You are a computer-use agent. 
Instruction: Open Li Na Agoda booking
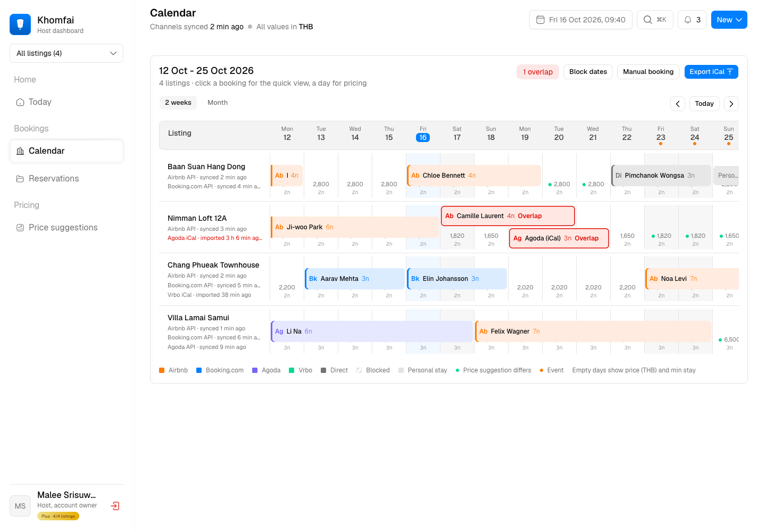coord(372,331)
